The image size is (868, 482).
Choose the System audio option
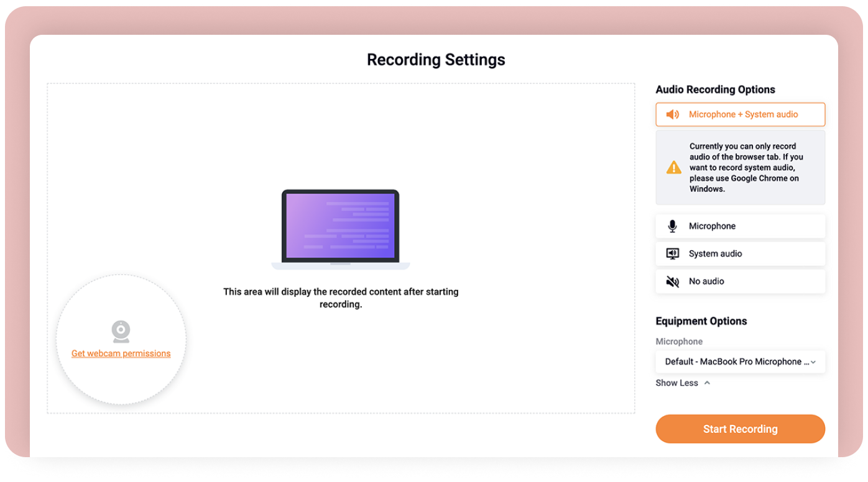click(740, 253)
